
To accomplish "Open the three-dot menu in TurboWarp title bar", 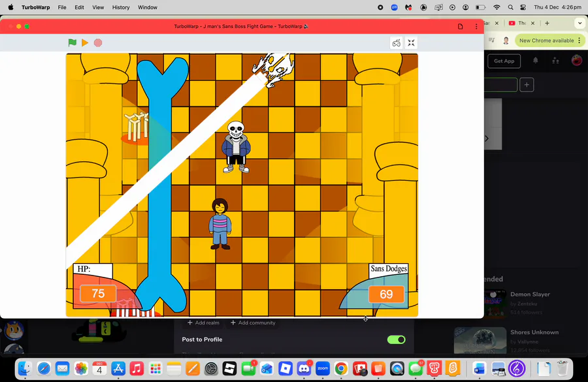I will tap(476, 26).
